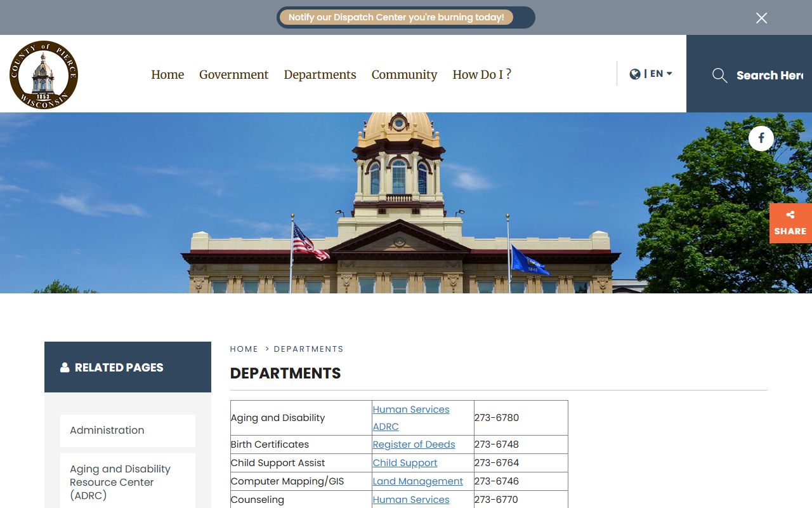Click the Child Support Assist cell
The width and height of the screenshot is (812, 508).
(301, 463)
